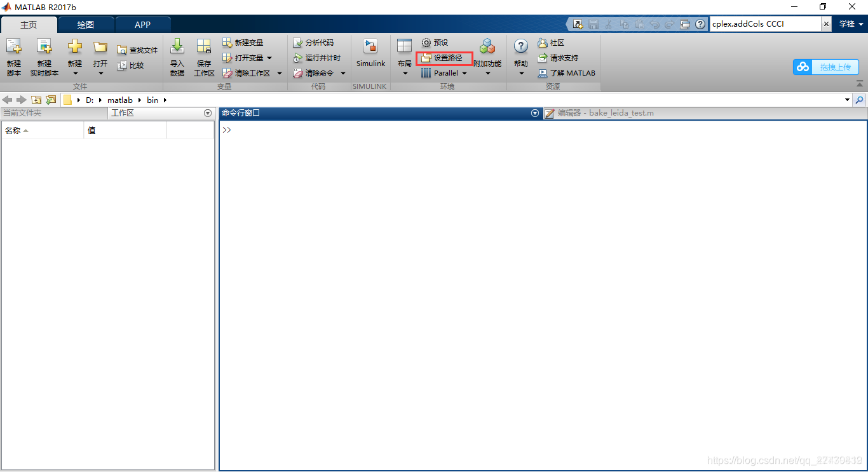The image size is (868, 472).
Task: Open the command window actions menu
Action: click(535, 113)
